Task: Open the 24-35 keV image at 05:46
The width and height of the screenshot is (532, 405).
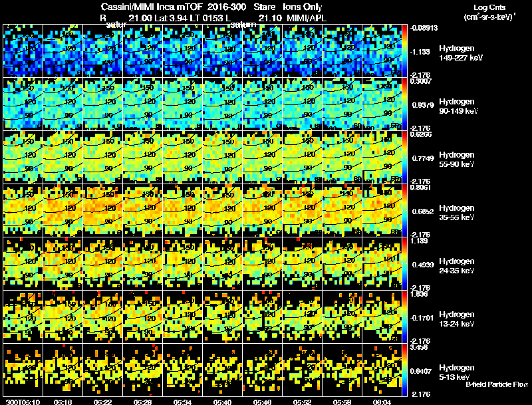Action: pos(262,263)
